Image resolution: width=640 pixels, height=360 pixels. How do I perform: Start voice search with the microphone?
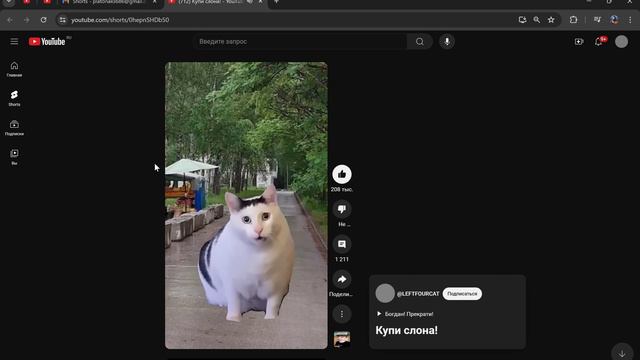(447, 42)
